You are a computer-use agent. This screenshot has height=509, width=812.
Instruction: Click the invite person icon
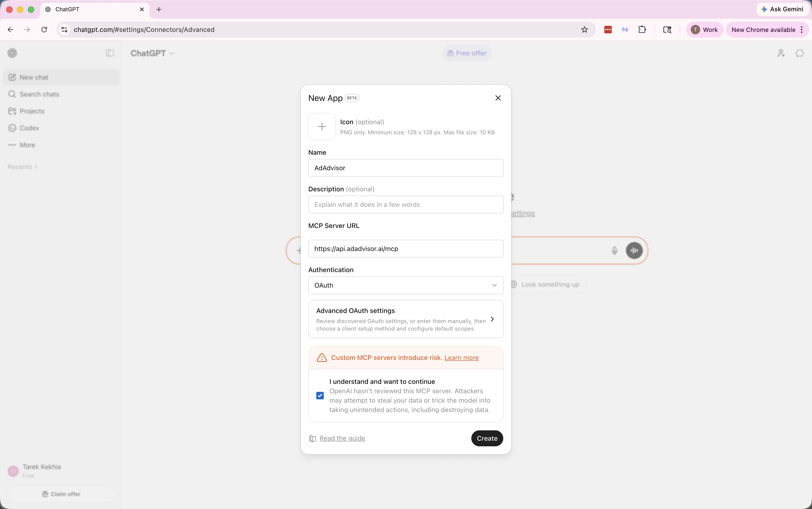coord(781,53)
